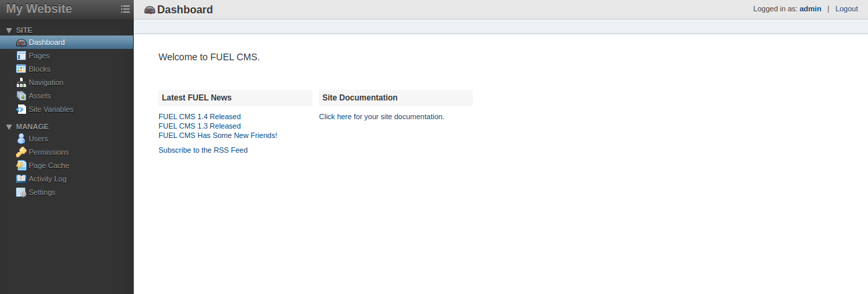The height and width of the screenshot is (294, 868).
Task: Click the Dashboard gauge icon in sidebar
Action: (21, 42)
